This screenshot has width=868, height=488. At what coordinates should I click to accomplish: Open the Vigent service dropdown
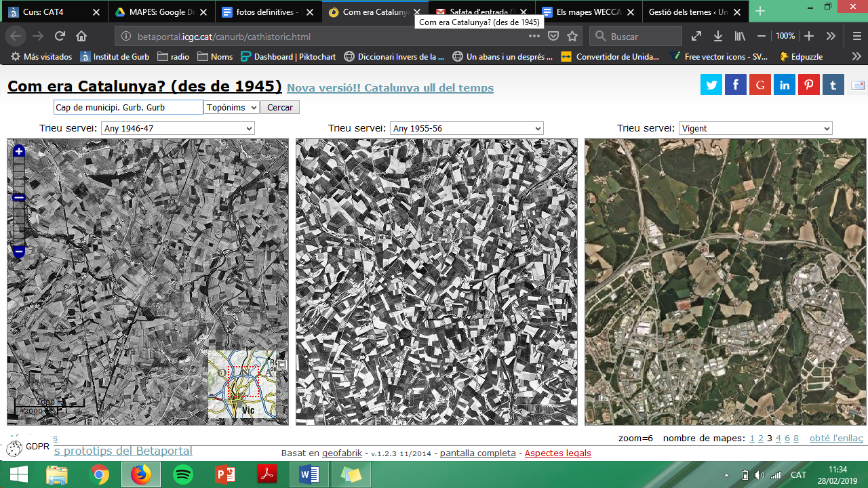tap(755, 128)
